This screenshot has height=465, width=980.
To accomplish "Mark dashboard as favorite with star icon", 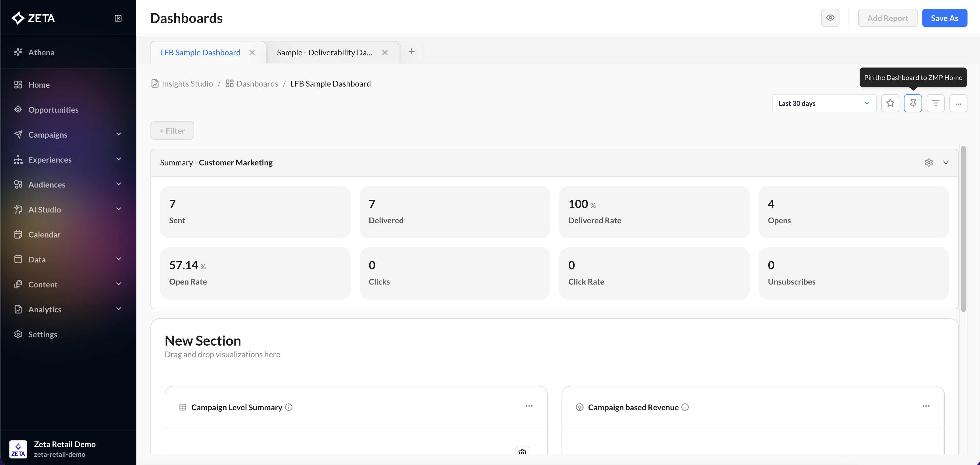I will (890, 103).
